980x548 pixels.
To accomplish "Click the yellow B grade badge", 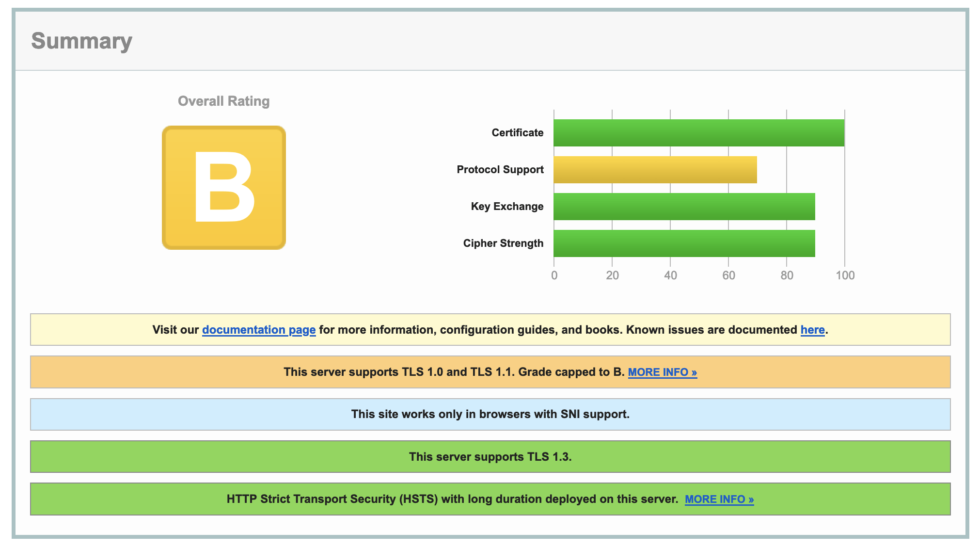I will click(223, 188).
